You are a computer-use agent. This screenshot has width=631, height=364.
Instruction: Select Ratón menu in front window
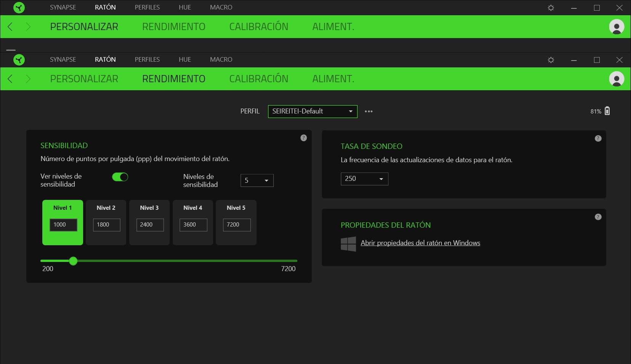click(x=105, y=59)
